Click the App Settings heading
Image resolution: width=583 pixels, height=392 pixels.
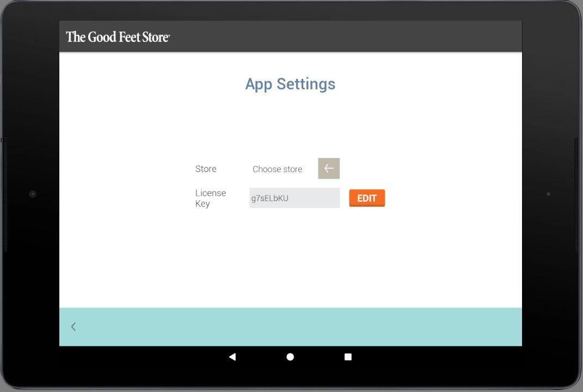pyautogui.click(x=290, y=84)
